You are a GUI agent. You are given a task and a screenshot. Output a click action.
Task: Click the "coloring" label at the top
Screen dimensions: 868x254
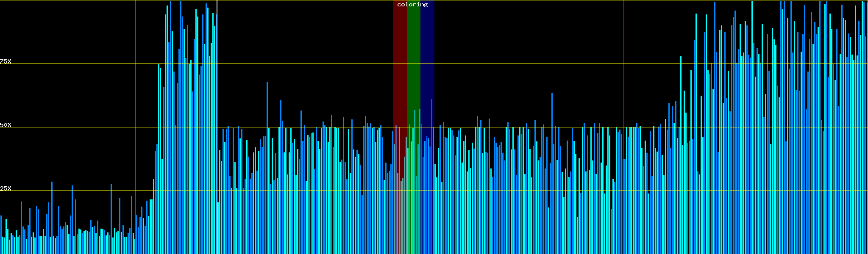pos(412,5)
